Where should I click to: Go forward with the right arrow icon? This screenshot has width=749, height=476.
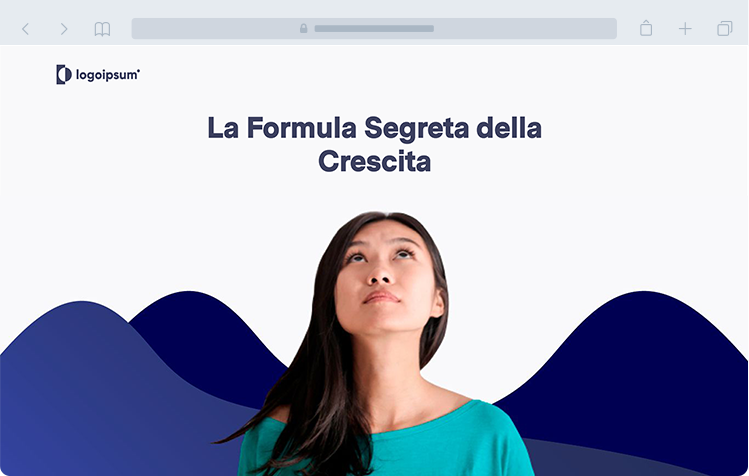tap(64, 29)
